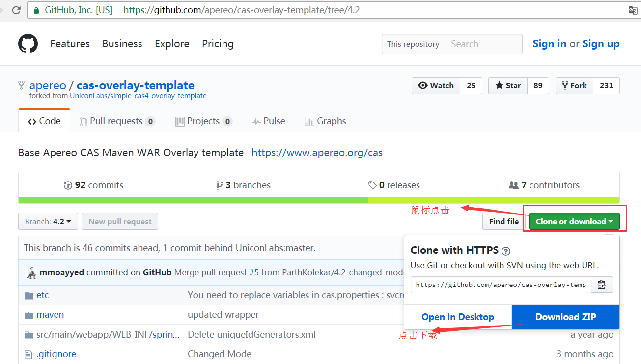Open the https://www.apereo.org/cas link
Image resolution: width=641 pixels, height=364 pixels.
pyautogui.click(x=317, y=153)
